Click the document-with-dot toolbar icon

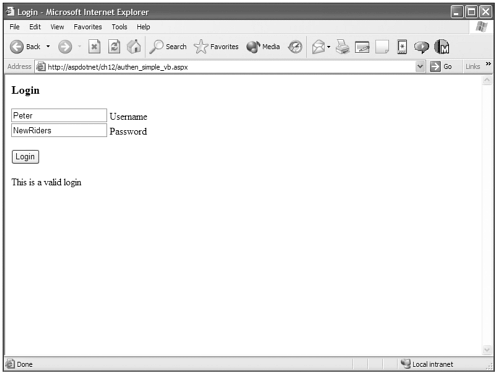point(402,47)
